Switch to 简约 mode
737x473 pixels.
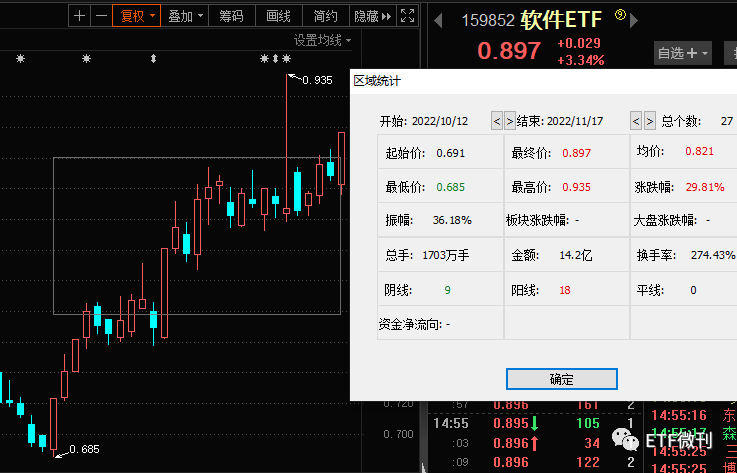(326, 16)
